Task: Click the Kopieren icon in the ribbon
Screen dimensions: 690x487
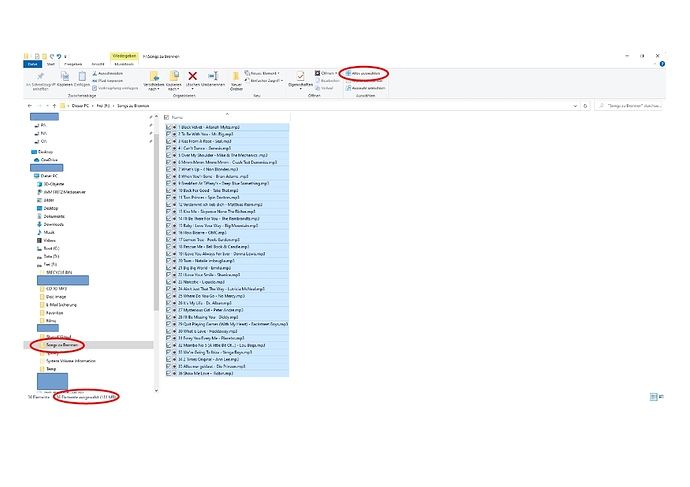Action: (65, 77)
